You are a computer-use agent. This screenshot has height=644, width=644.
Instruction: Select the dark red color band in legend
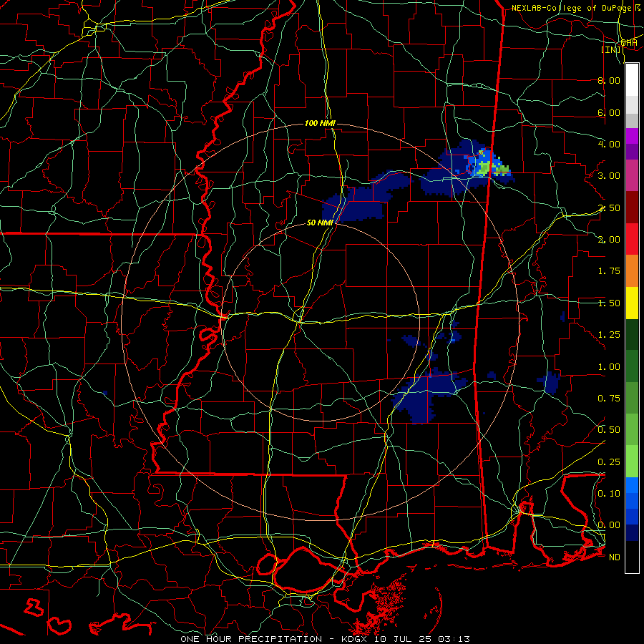point(632,208)
